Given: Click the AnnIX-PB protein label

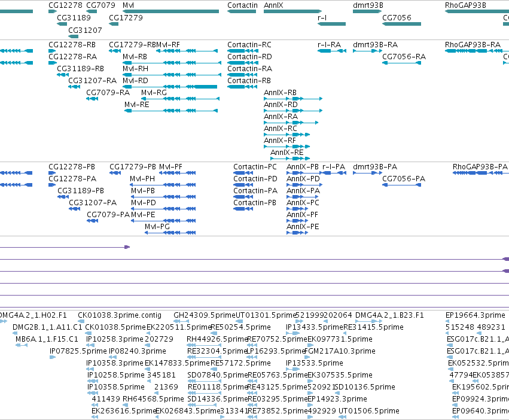Looking at the screenshot, I should 303,167.
